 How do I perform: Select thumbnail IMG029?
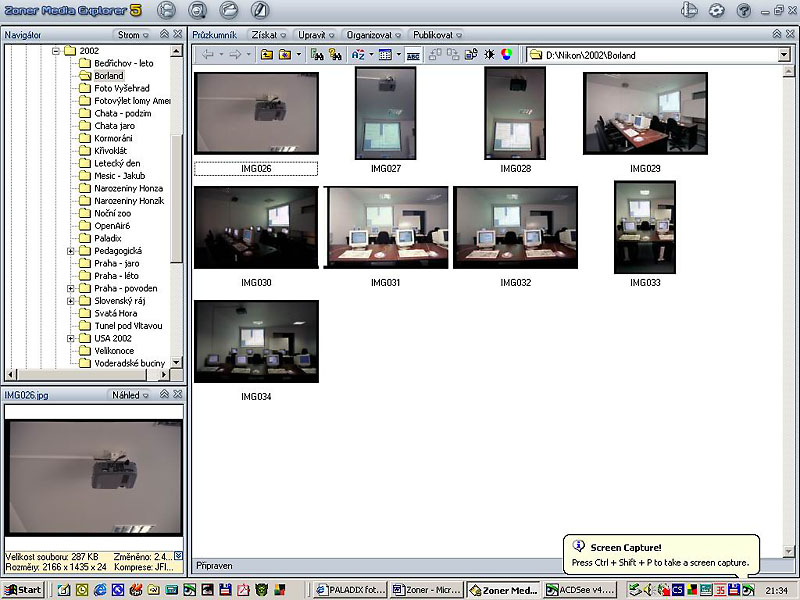(x=645, y=113)
